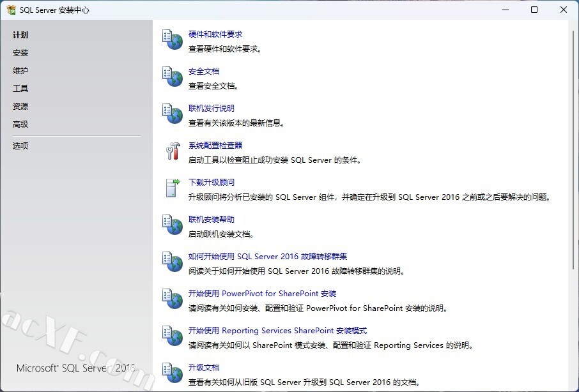Open the 安全文档 link
579x392 pixels.
[x=204, y=71]
